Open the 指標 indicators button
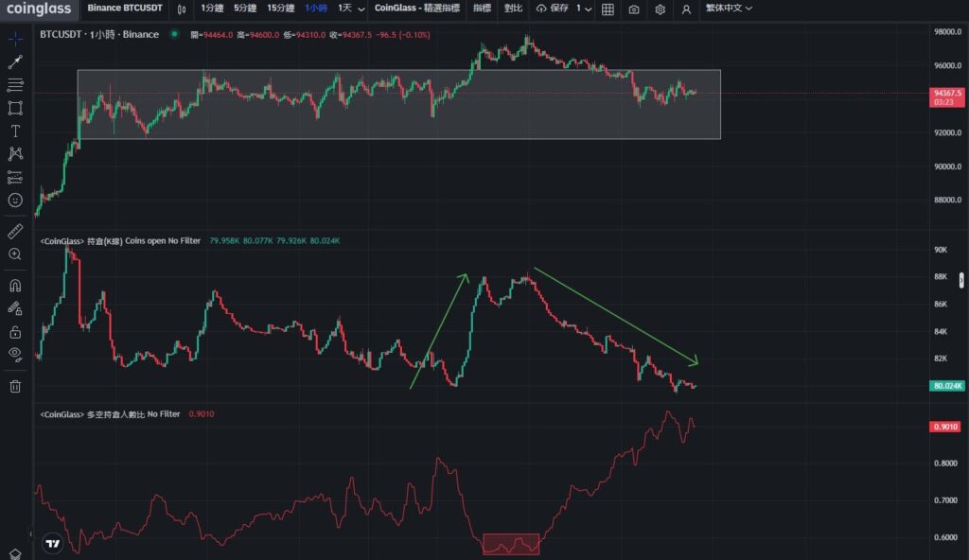The width and height of the screenshot is (969, 560). 483,8
